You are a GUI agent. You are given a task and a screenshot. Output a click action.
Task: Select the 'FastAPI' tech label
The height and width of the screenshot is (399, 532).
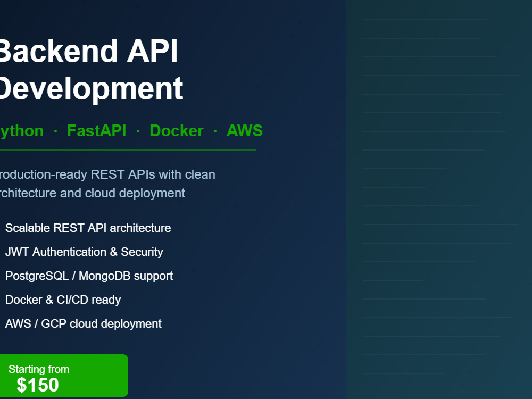[97, 131]
